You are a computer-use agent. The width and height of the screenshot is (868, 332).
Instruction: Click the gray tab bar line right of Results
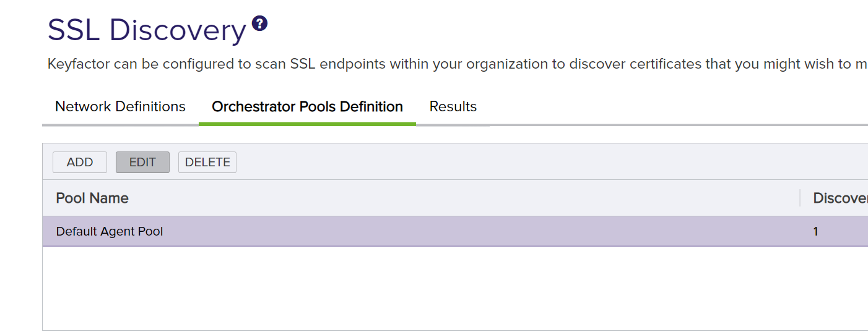pyautogui.click(x=619, y=125)
